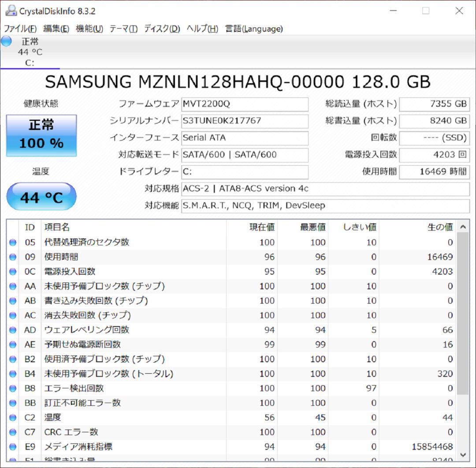Click the status dot beside メディア消耗指標
Viewport: 476px width, 468px height.
click(x=12, y=446)
